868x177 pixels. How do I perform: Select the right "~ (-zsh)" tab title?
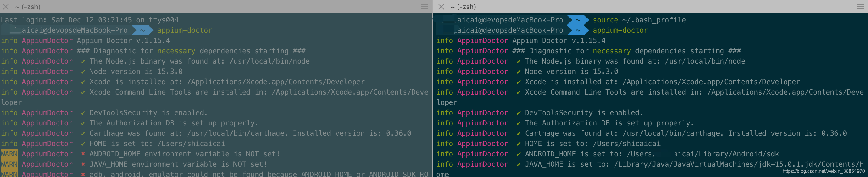click(463, 7)
